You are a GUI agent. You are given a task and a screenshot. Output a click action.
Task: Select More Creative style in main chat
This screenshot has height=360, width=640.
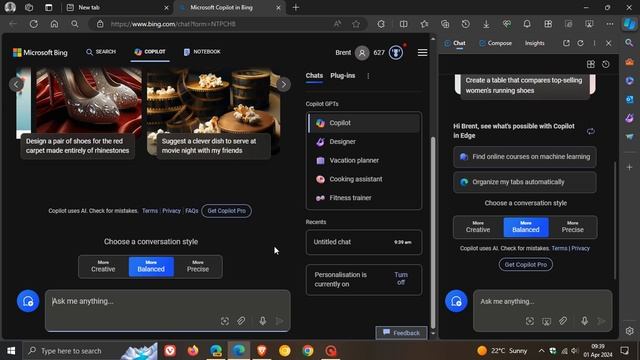(x=103, y=267)
